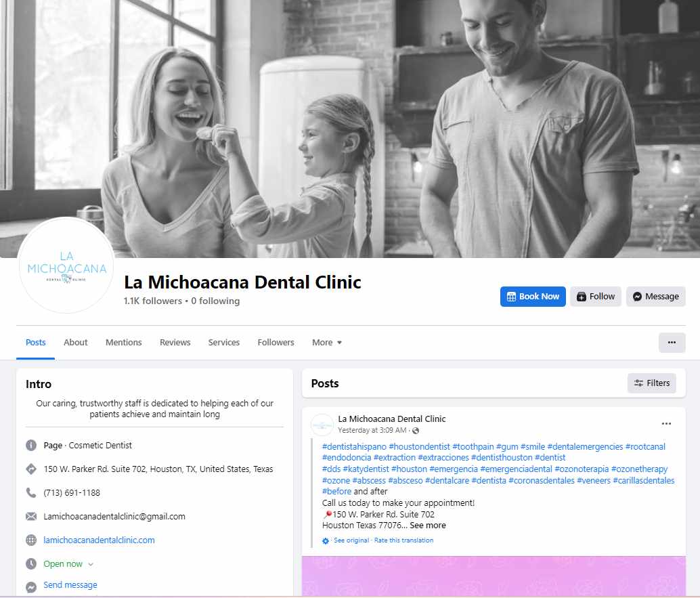The width and height of the screenshot is (700, 598).
Task: Click the #houstondentist hashtag
Action: tap(419, 446)
